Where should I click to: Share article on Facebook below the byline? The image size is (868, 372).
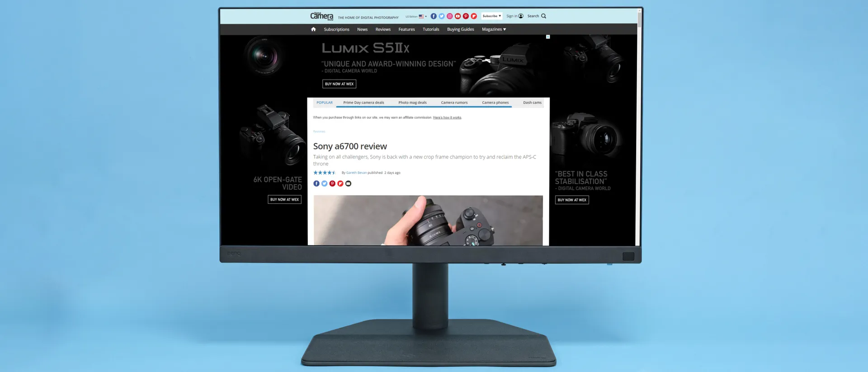click(316, 184)
